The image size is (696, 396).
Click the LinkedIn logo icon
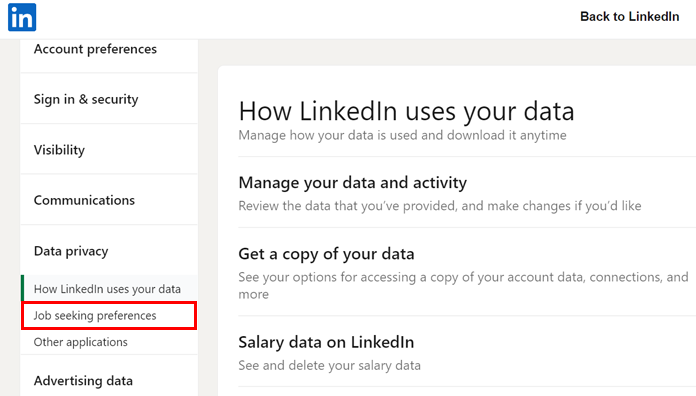click(x=22, y=17)
